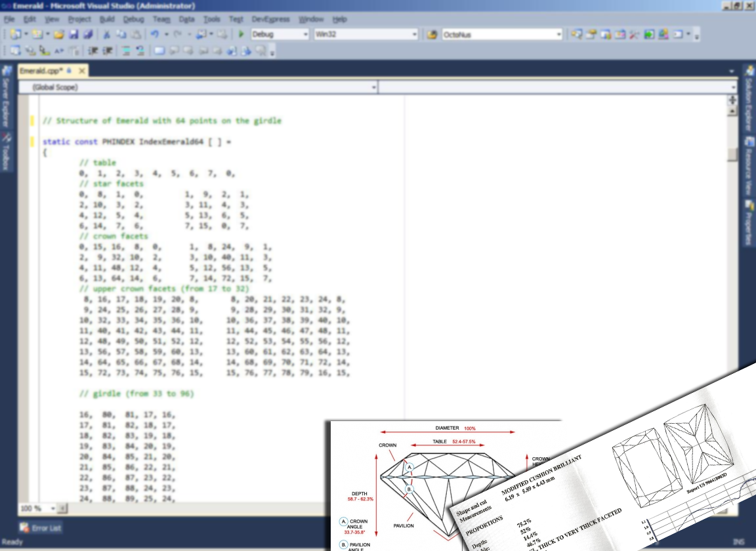This screenshot has width=756, height=551.
Task: Open the Properties Window toolbar icon
Action: [591, 34]
